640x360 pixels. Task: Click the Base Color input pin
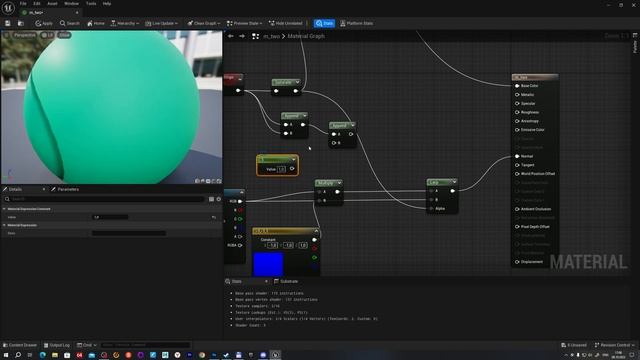tap(517, 86)
